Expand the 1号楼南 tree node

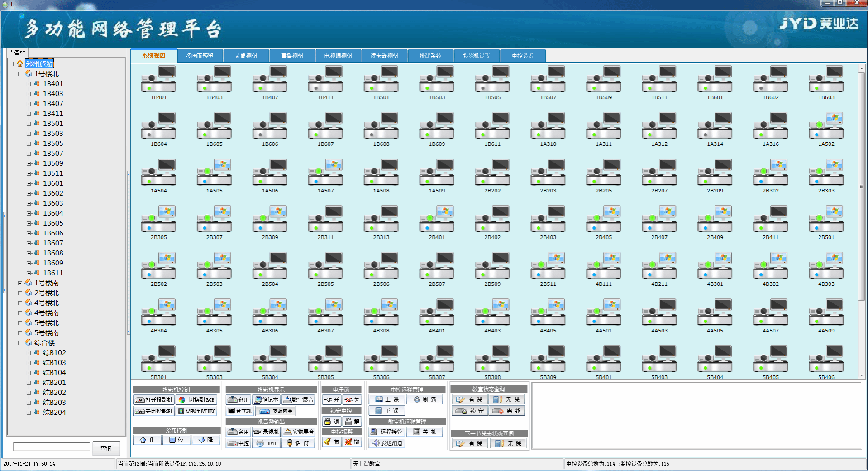coord(20,283)
